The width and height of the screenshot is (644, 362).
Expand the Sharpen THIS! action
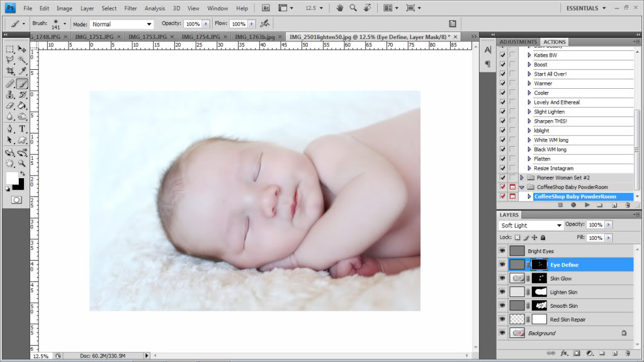(x=529, y=122)
